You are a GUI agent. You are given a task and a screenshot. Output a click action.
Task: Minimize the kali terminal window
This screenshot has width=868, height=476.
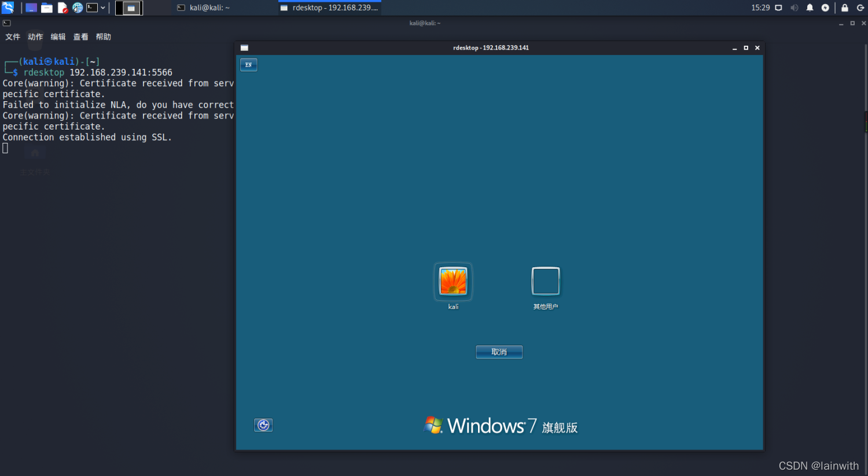[841, 24]
